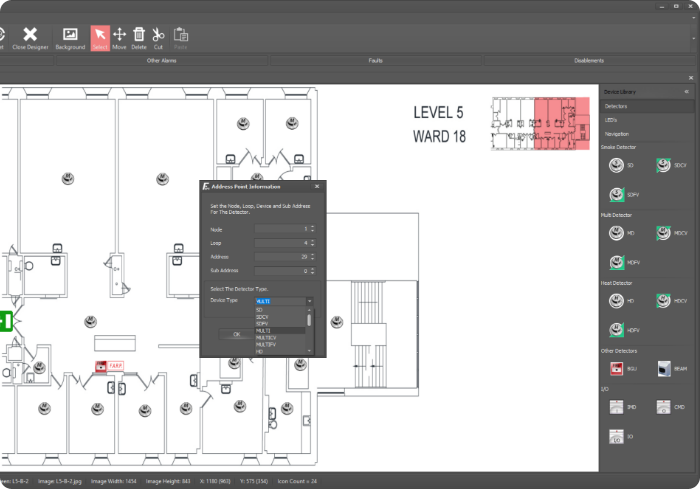Image resolution: width=700 pixels, height=490 pixels.
Task: Pick the HDCV heat detector icon
Action: [x=664, y=301]
